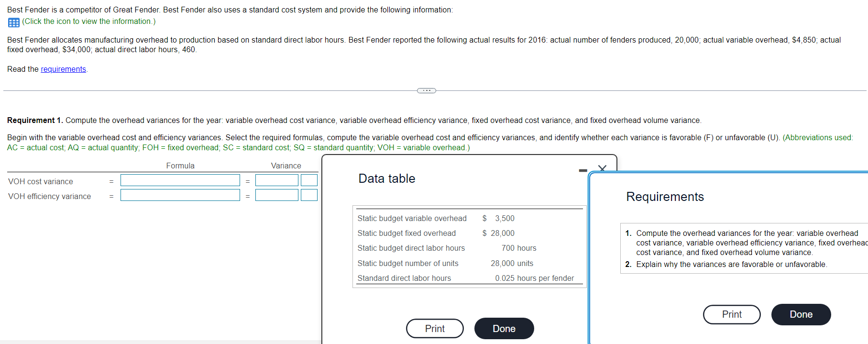Click the '0.025 hours per fender' value
Screen dimensions: 868x344
click(534, 278)
